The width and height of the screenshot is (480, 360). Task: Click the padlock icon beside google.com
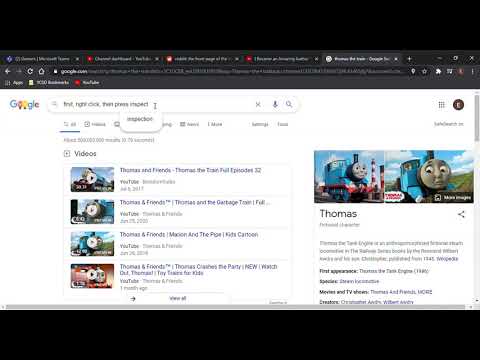click(x=55, y=71)
